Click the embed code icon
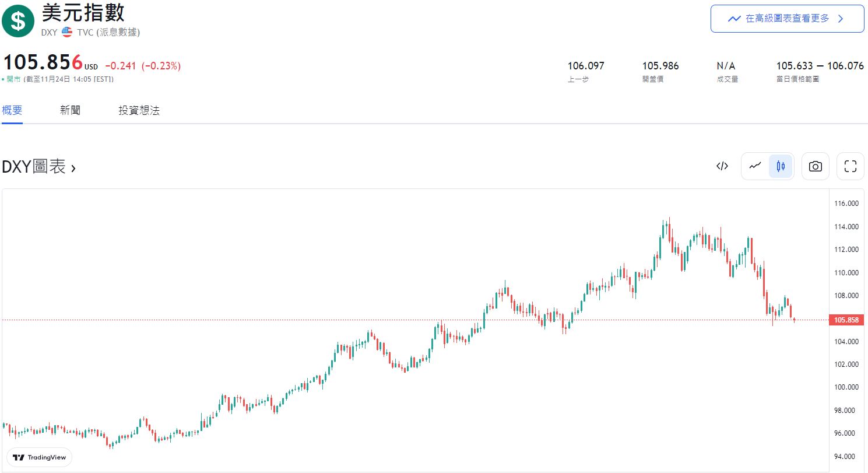 (x=722, y=166)
